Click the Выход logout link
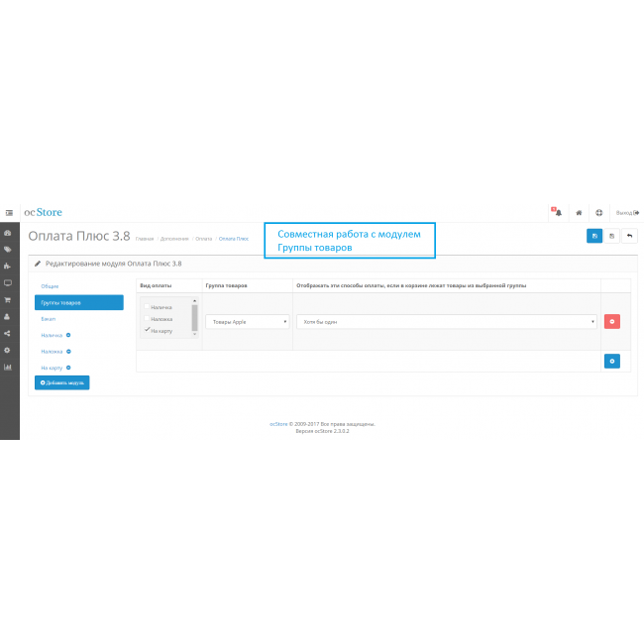The image size is (644, 644). (627, 213)
